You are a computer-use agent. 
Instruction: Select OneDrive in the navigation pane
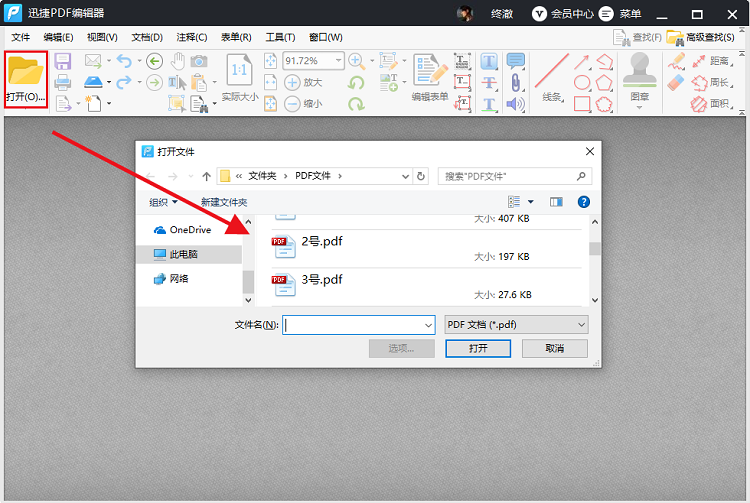(x=189, y=230)
